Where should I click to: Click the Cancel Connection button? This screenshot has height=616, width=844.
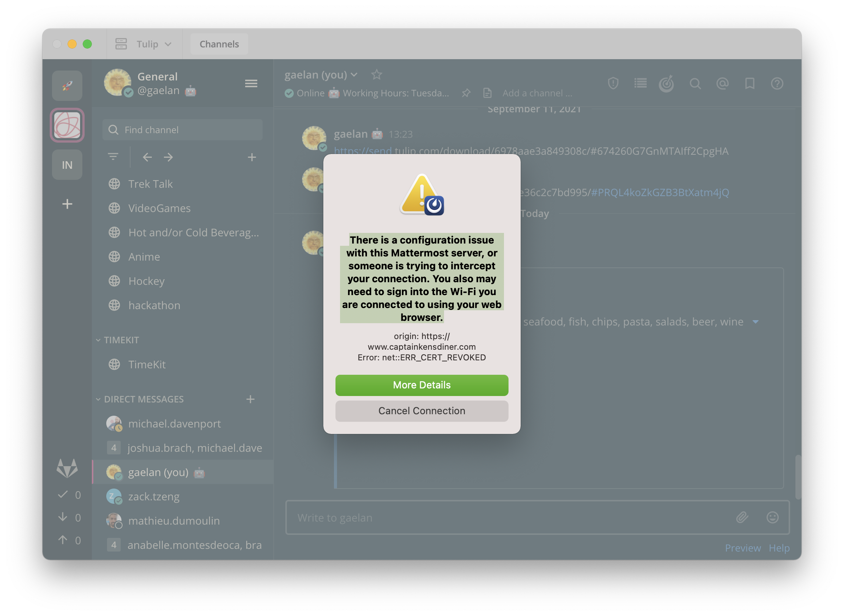click(422, 411)
